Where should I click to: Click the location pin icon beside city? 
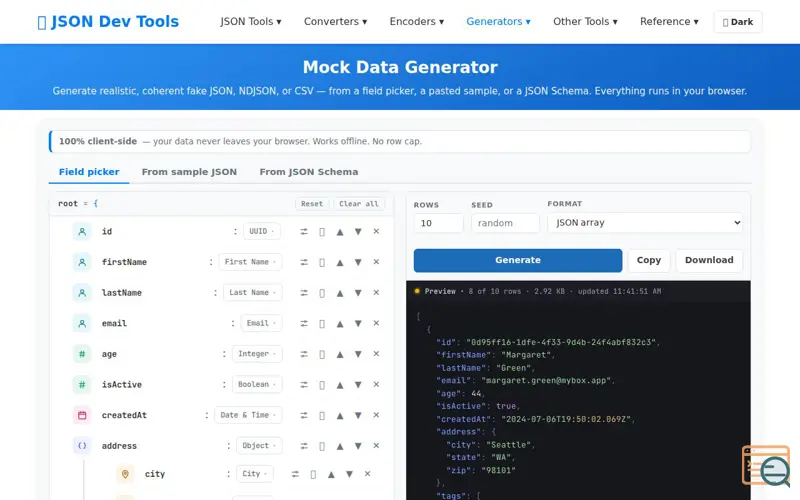point(125,474)
